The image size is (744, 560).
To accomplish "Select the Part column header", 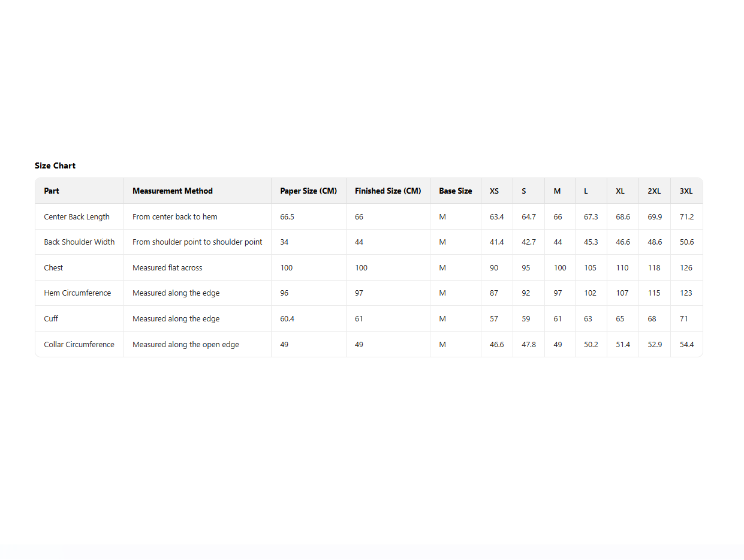I will [x=52, y=191].
